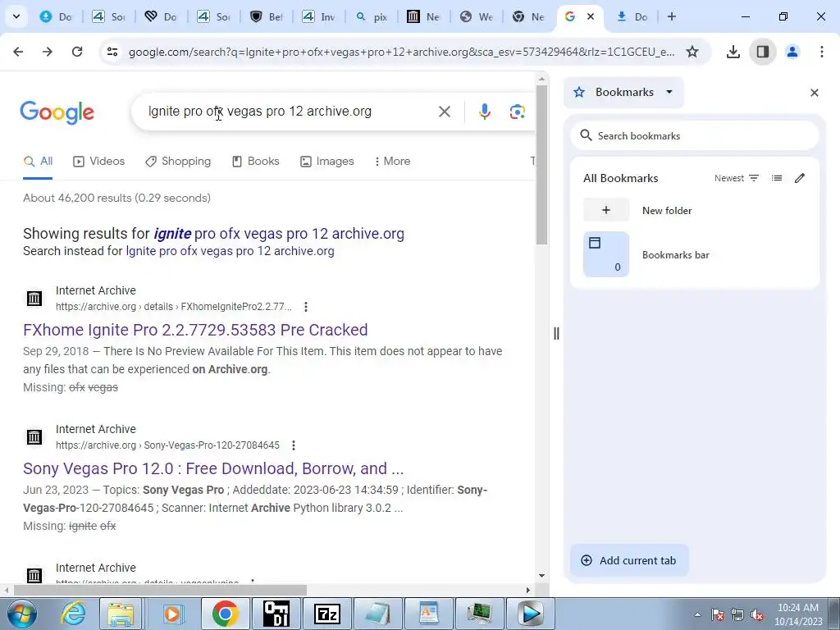Reload the current Google page
840x630 pixels.
pyautogui.click(x=77, y=52)
